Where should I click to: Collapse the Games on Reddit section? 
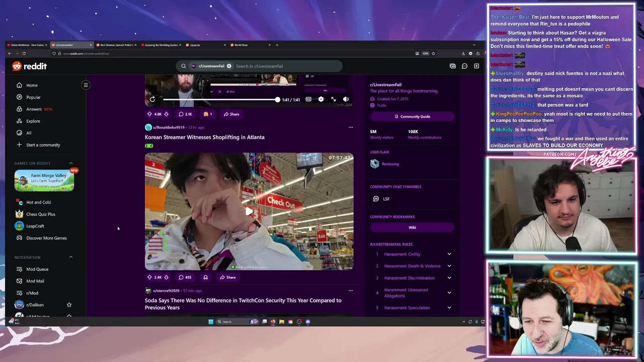click(70, 163)
